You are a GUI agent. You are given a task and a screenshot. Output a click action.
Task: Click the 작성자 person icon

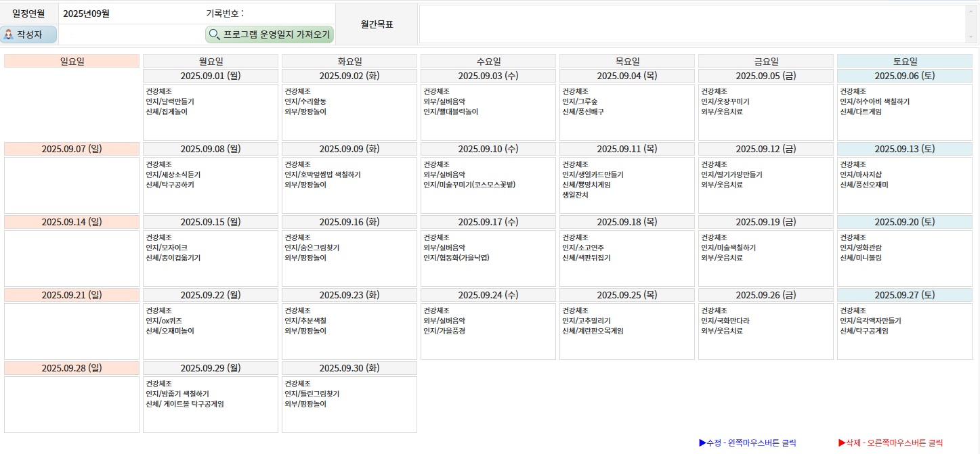point(9,34)
